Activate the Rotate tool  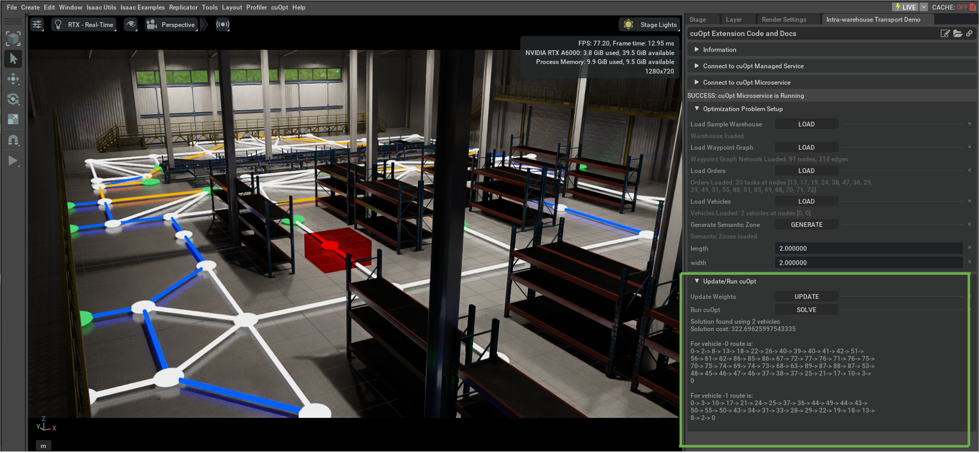pos(13,99)
